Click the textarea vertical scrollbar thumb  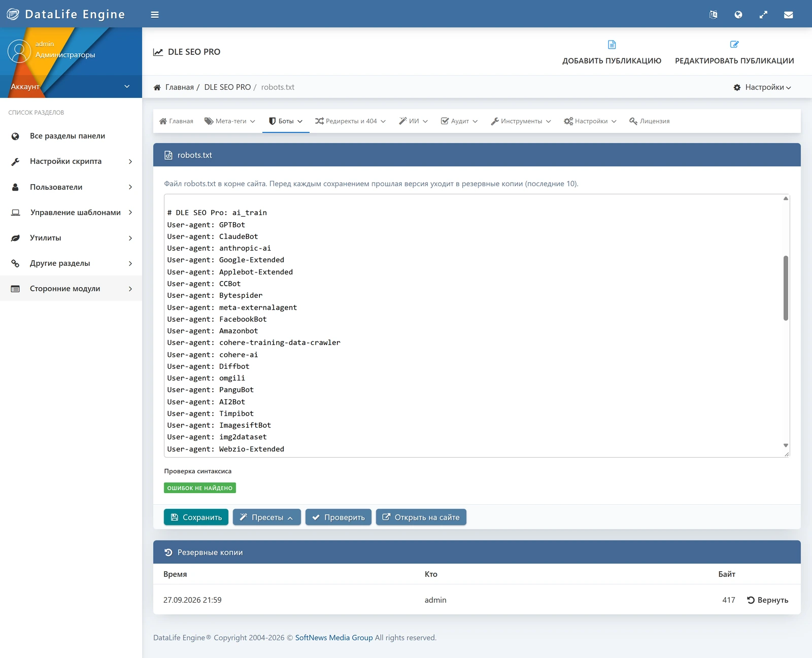click(x=786, y=288)
